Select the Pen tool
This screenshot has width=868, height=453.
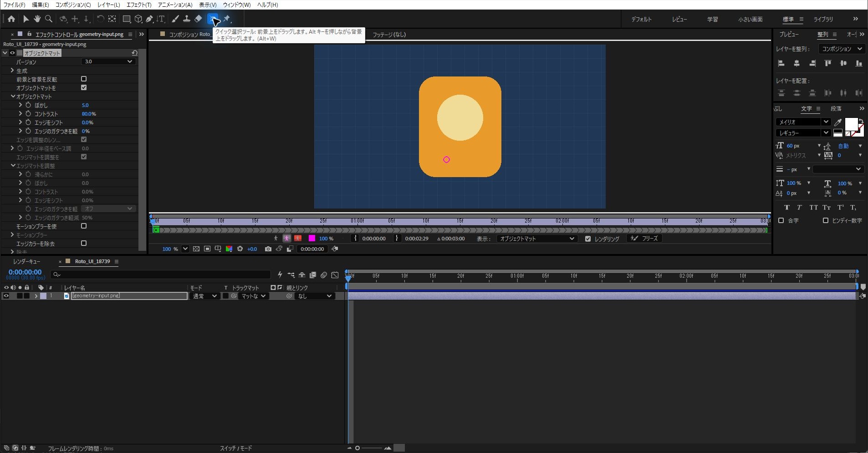coord(149,19)
